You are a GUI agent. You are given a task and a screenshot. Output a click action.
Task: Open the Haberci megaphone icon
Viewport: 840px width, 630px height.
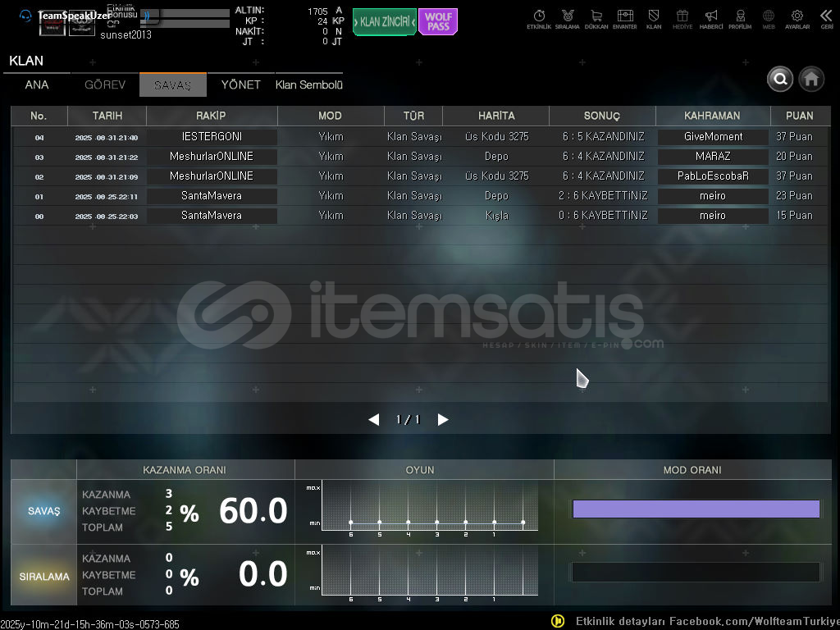coord(711,16)
